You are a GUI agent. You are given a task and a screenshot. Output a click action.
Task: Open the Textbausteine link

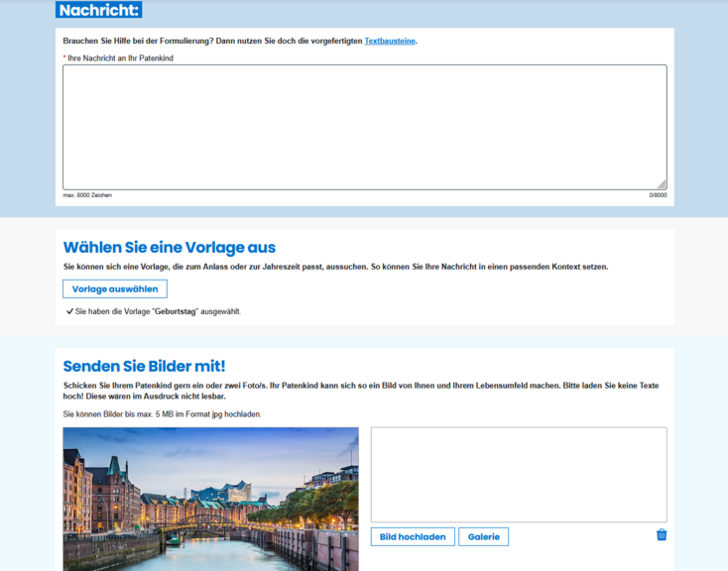point(390,41)
